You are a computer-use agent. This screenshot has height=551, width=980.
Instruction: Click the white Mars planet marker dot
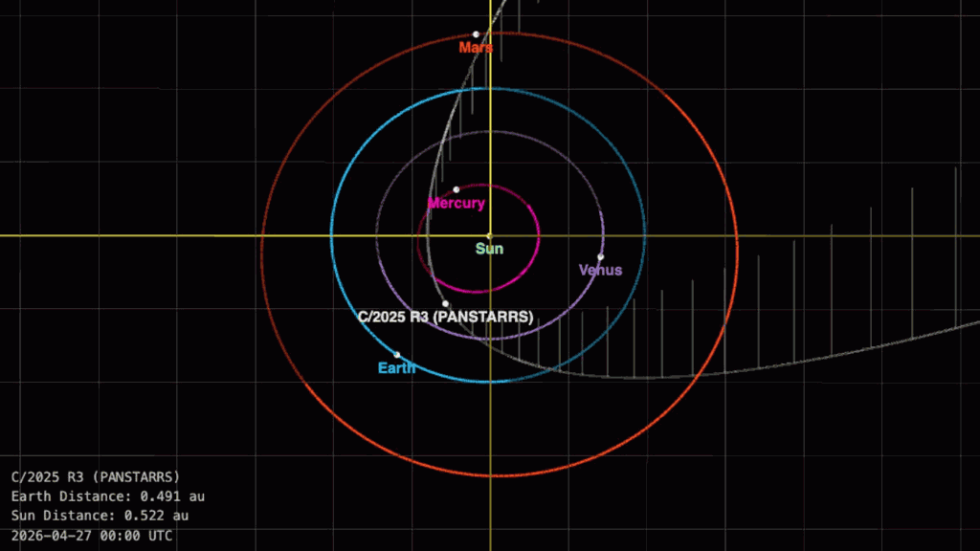[476, 34]
